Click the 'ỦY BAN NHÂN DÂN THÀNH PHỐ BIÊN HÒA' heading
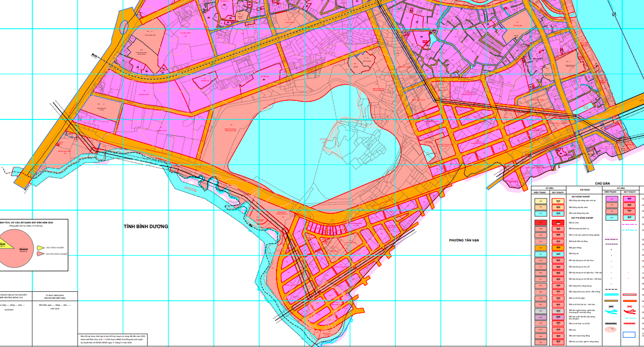The width and height of the screenshot is (644, 347). coord(55,297)
